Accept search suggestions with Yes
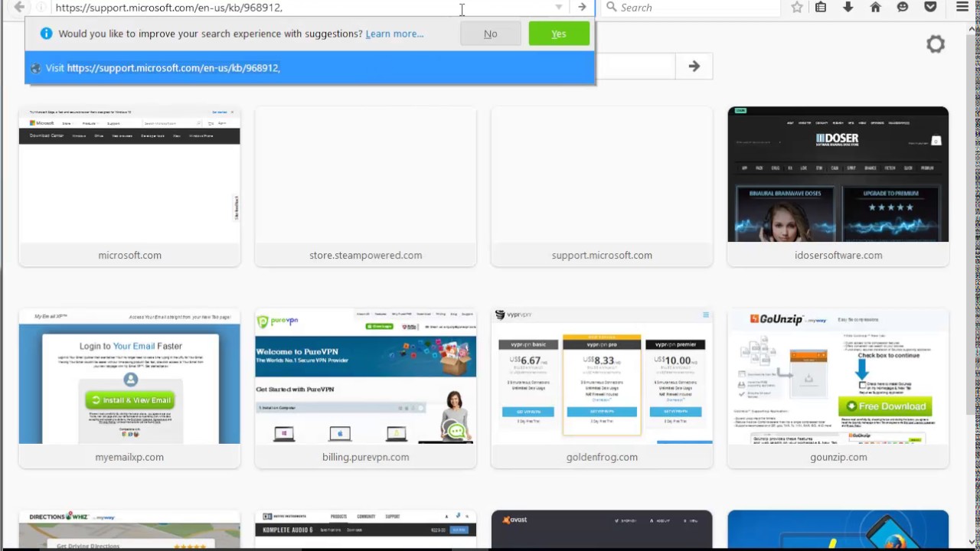Image resolution: width=980 pixels, height=551 pixels. tap(559, 34)
